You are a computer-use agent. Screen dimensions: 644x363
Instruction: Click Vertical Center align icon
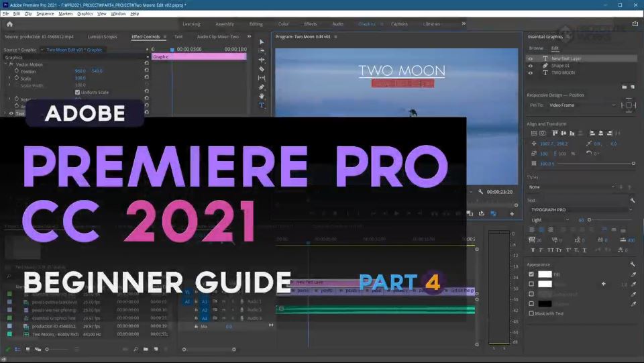tap(563, 133)
